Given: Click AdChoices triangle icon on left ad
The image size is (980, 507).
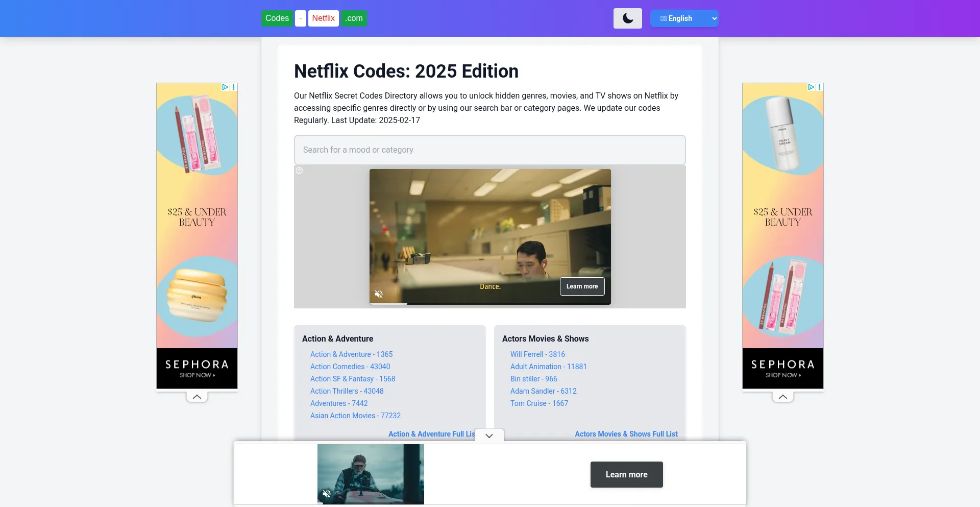Looking at the screenshot, I should (225, 87).
